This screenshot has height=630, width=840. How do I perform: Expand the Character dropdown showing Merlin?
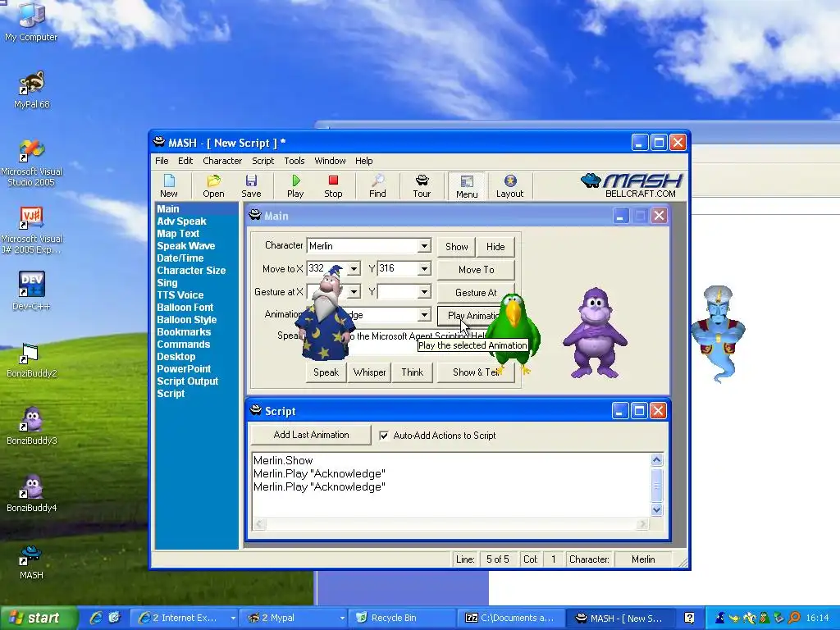pos(424,246)
